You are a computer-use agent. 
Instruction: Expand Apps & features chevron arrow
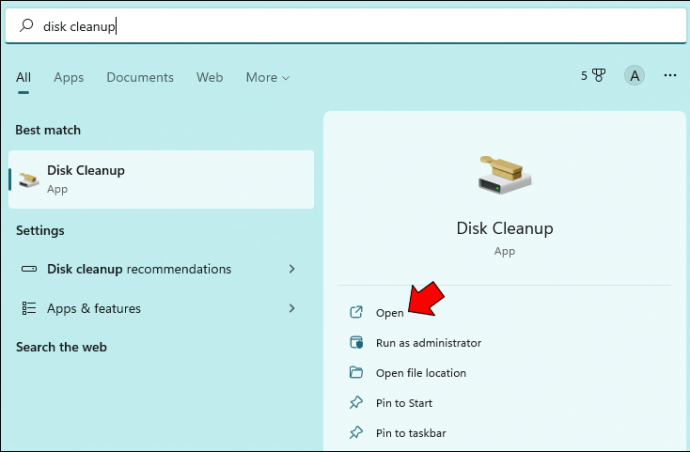(292, 308)
